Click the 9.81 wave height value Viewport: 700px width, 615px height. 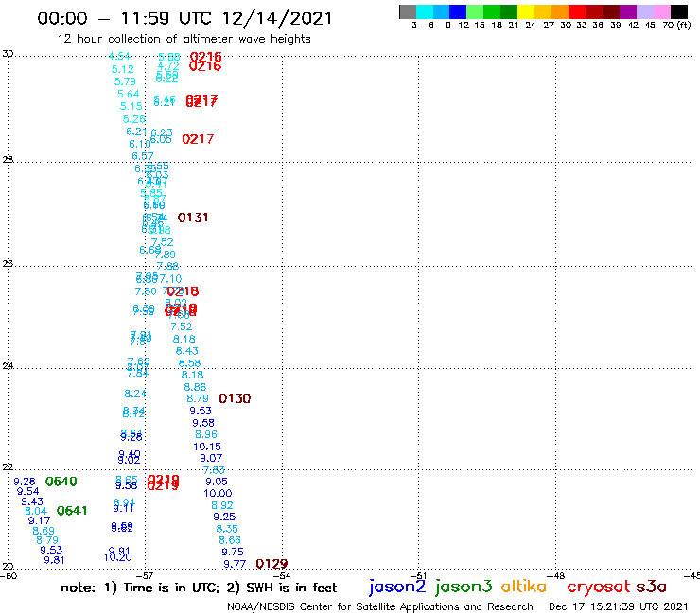coord(54,560)
